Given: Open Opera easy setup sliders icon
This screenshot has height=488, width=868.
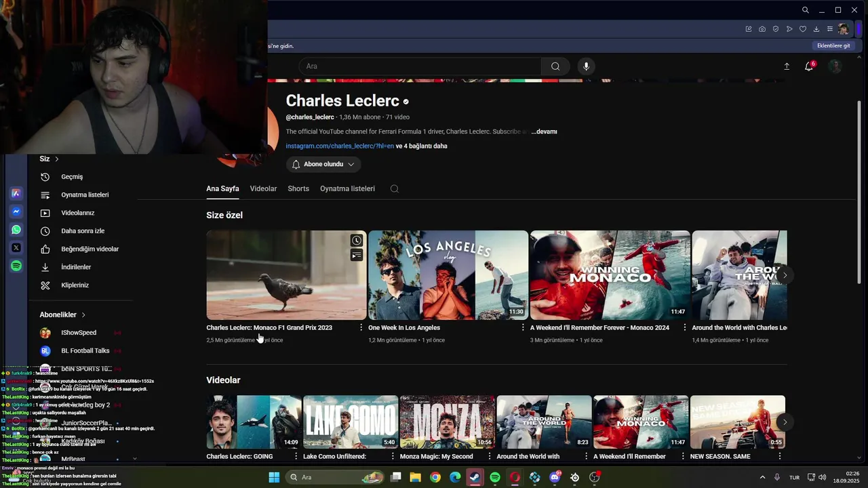Looking at the screenshot, I should 830,29.
